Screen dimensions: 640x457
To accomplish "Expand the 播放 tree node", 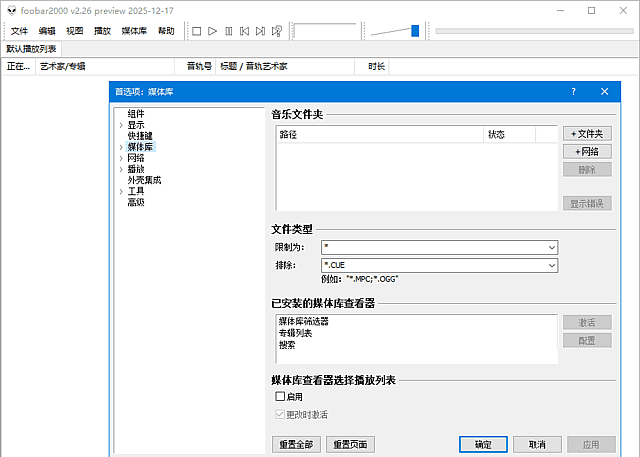I will click(x=121, y=169).
